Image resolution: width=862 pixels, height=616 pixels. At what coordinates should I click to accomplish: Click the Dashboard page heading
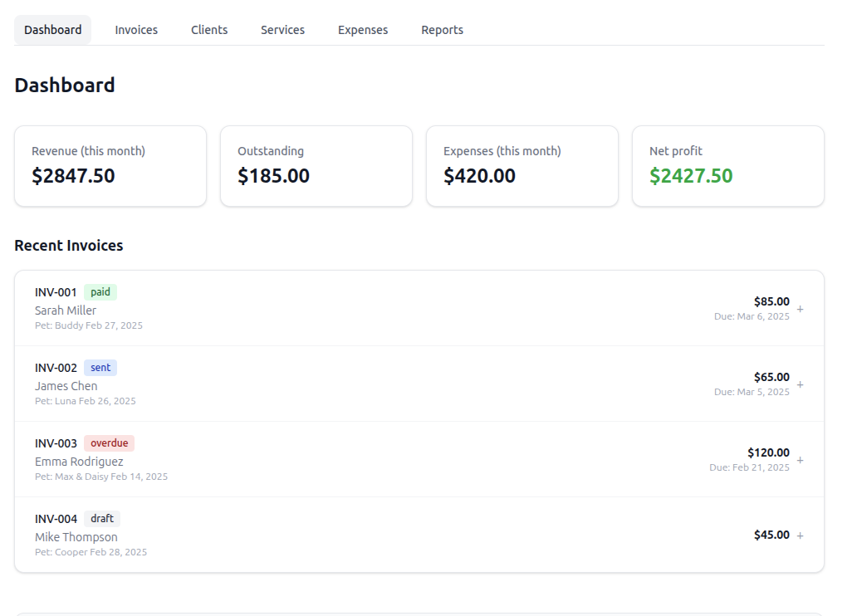coord(64,86)
